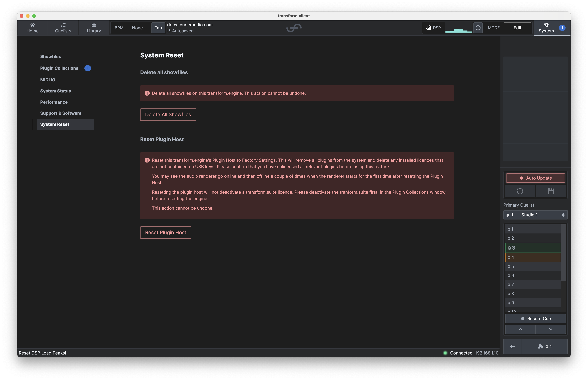
Task: Select cue Q 9
Action: tap(533, 303)
